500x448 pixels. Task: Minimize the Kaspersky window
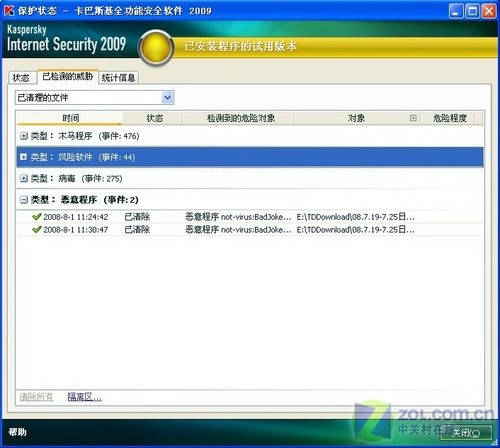point(456,11)
